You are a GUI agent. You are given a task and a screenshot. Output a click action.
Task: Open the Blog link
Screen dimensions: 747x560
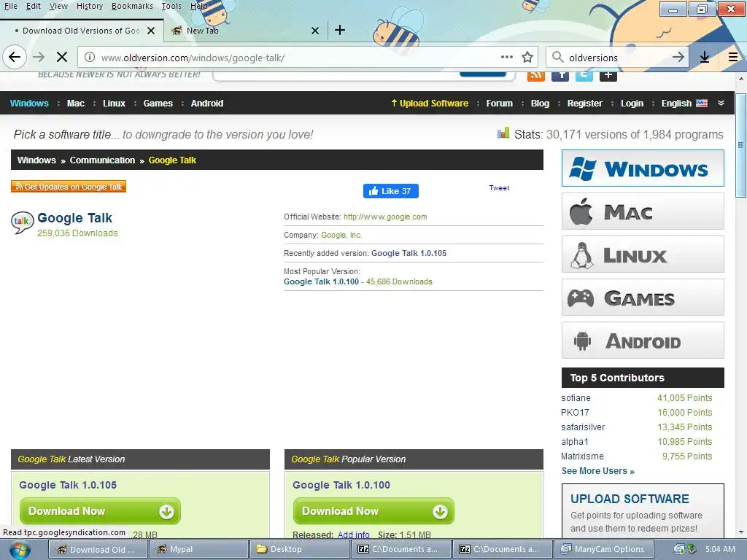(x=541, y=104)
